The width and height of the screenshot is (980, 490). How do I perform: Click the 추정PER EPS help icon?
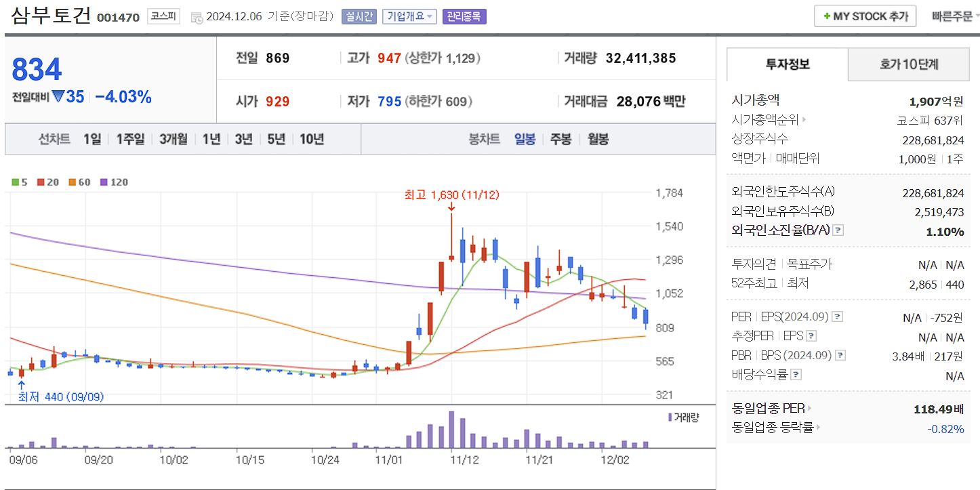pos(811,337)
